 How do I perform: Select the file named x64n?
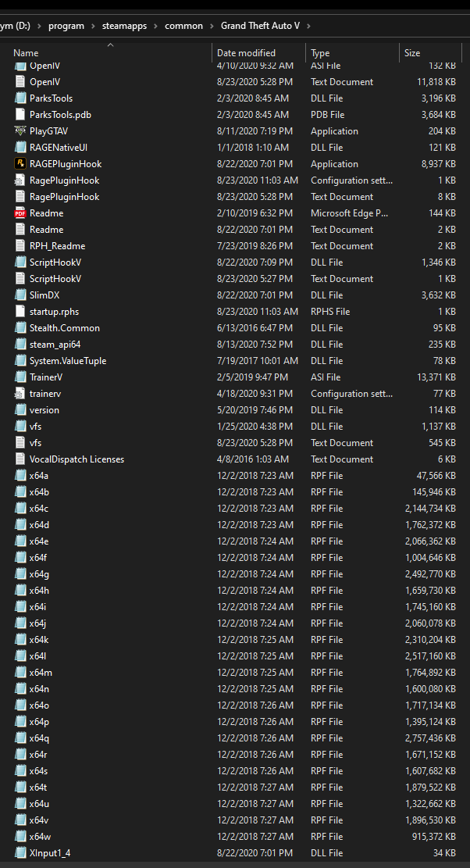(39, 689)
